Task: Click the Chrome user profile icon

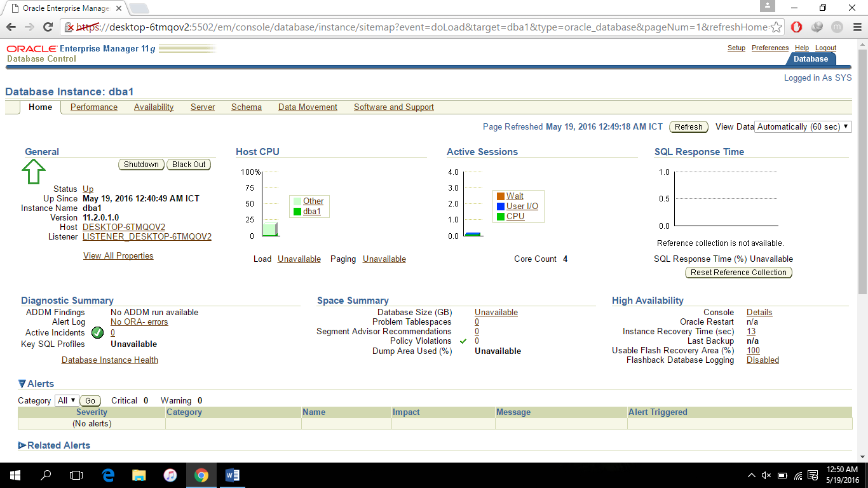Action: click(768, 6)
